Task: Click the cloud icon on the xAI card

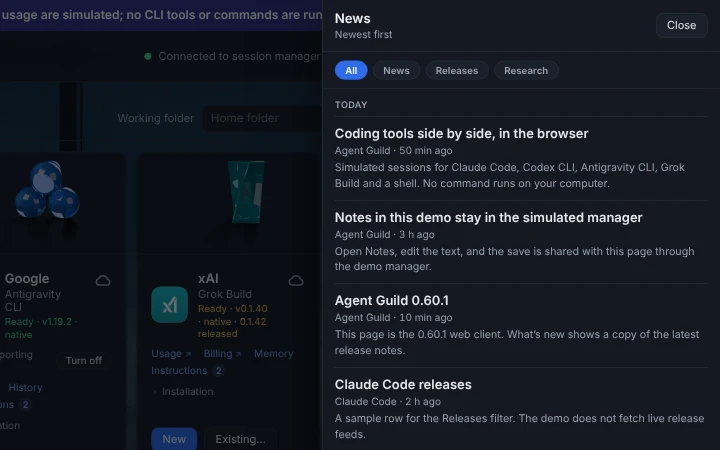Action: [296, 281]
